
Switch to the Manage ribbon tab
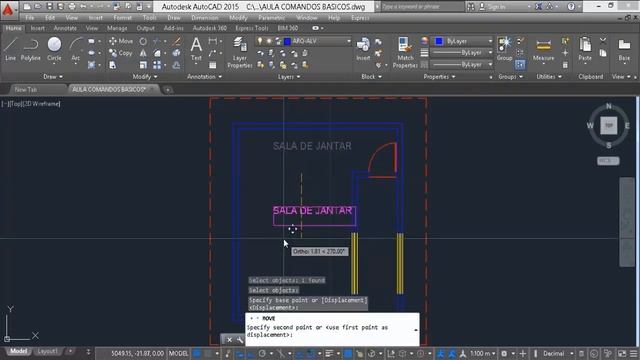click(117, 28)
